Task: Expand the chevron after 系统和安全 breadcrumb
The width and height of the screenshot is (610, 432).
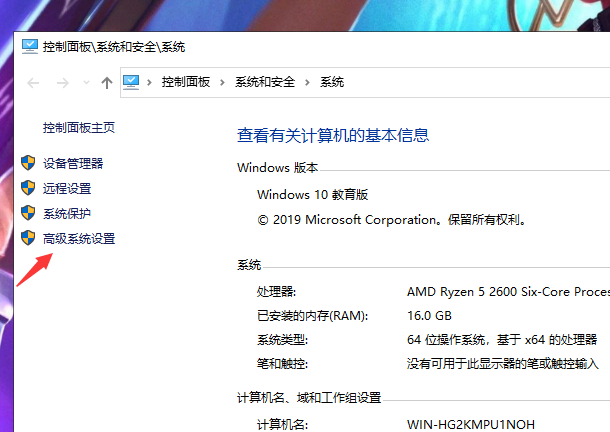Action: [x=307, y=82]
